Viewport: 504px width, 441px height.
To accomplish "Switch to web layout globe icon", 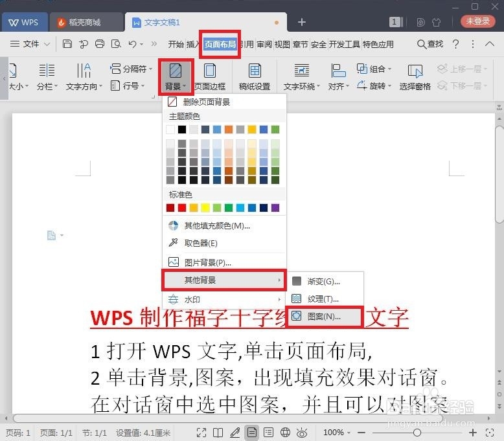I will 285,433.
